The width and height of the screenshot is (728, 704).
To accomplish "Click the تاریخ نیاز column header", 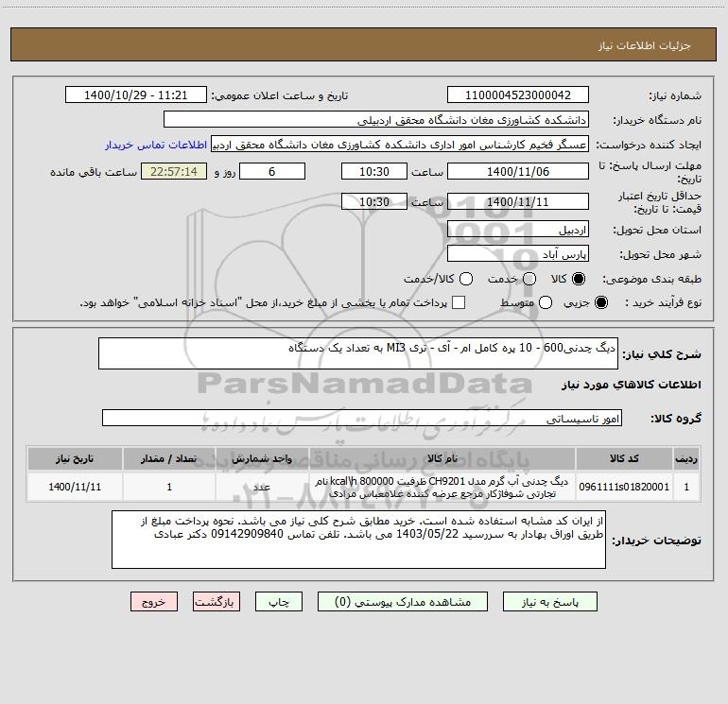I will click(75, 458).
